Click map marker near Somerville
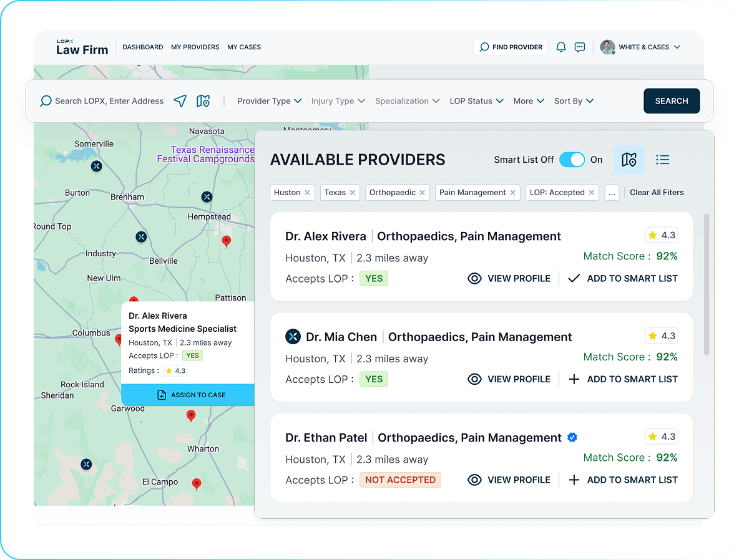This screenshot has width=739, height=560. tap(97, 167)
